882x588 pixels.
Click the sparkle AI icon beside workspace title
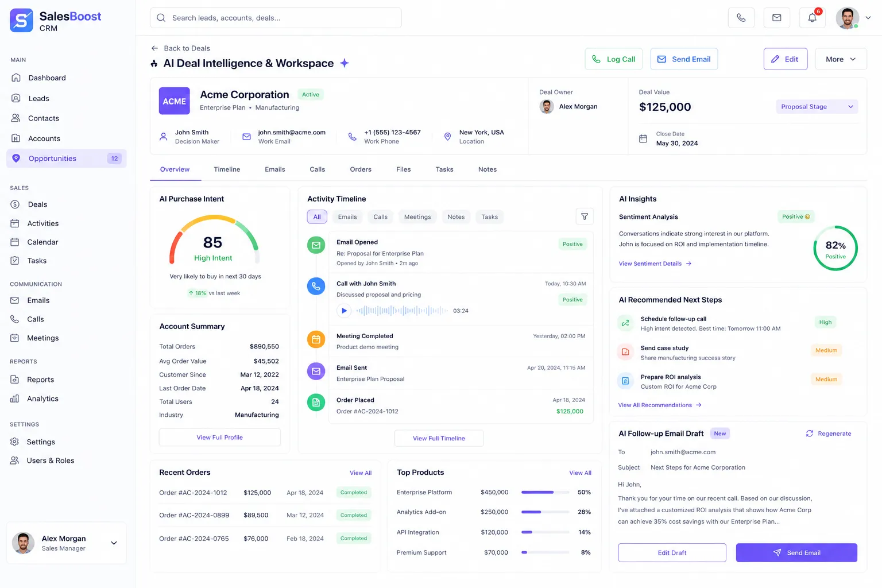(x=345, y=63)
